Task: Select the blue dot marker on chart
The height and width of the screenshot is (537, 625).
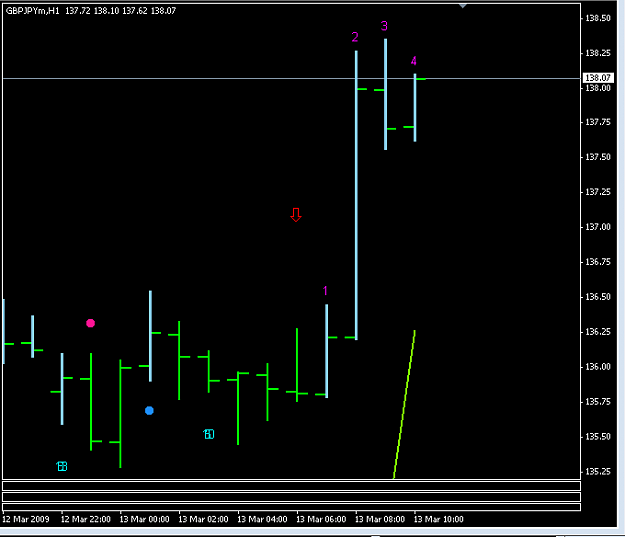Action: pos(149,411)
